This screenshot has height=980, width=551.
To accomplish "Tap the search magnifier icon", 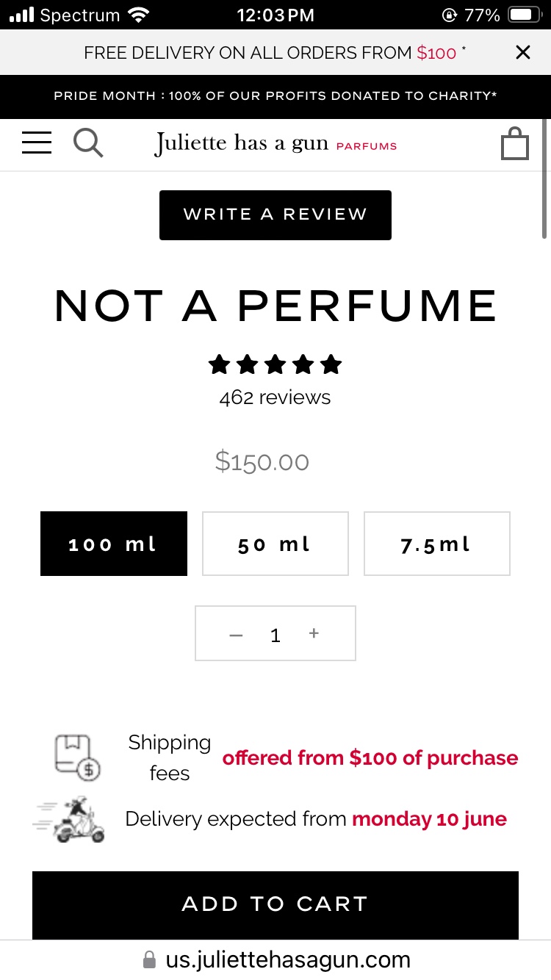I will click(88, 143).
